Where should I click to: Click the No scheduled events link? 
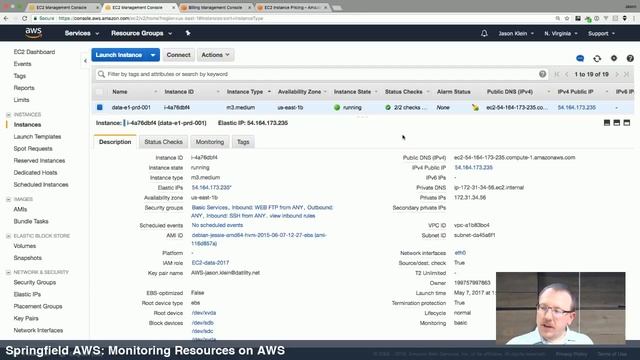pos(217,225)
